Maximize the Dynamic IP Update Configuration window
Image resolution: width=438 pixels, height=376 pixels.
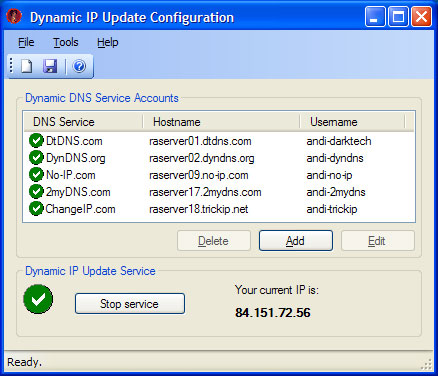(398, 17)
